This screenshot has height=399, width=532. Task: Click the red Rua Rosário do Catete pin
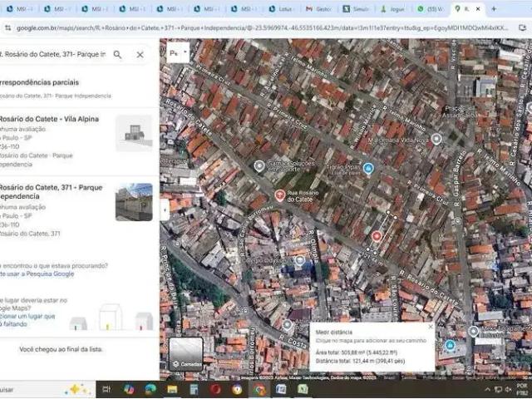tap(279, 195)
